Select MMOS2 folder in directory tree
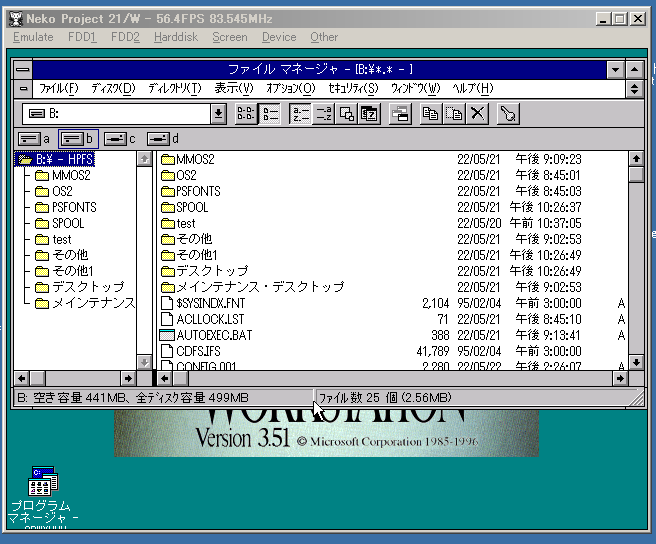The height and width of the screenshot is (544, 656). click(63, 175)
